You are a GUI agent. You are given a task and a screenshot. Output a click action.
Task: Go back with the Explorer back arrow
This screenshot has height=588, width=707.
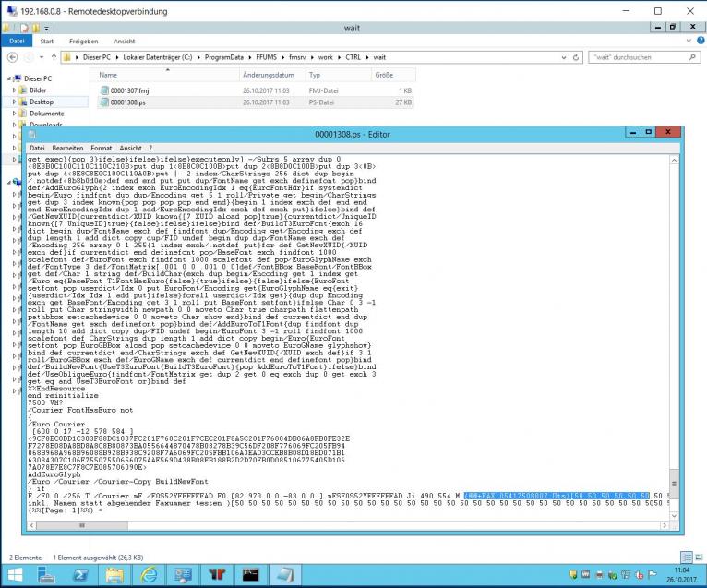pyautogui.click(x=12, y=57)
